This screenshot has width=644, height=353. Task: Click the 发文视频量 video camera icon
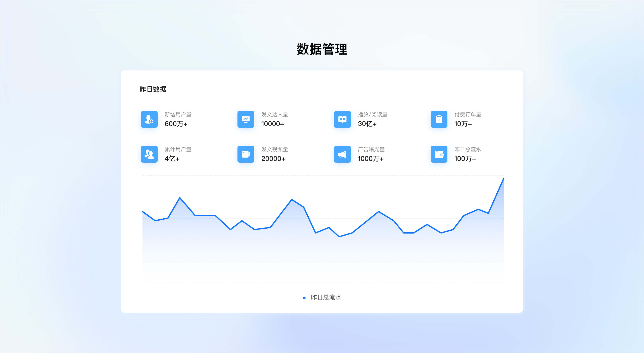pos(246,154)
